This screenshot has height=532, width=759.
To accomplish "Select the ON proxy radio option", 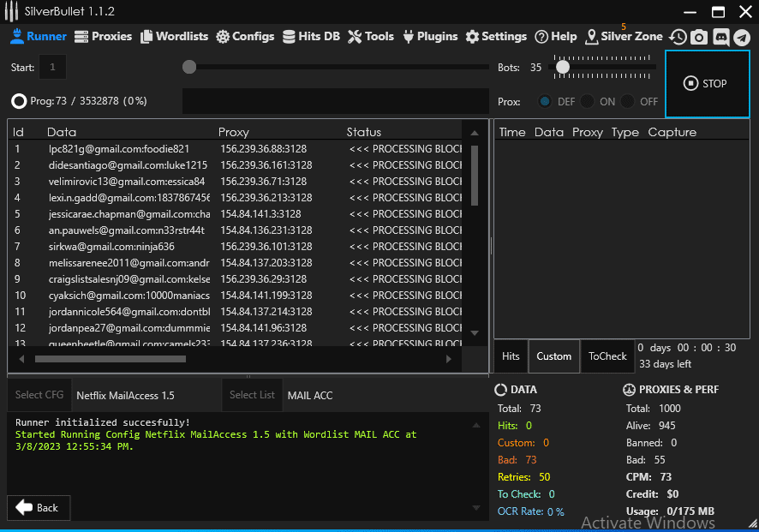I will (x=587, y=101).
